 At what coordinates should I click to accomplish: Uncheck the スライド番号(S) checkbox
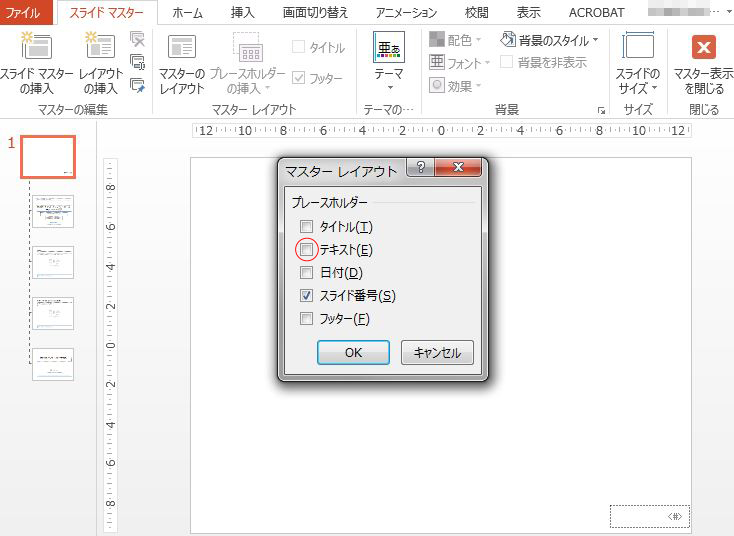point(306,295)
